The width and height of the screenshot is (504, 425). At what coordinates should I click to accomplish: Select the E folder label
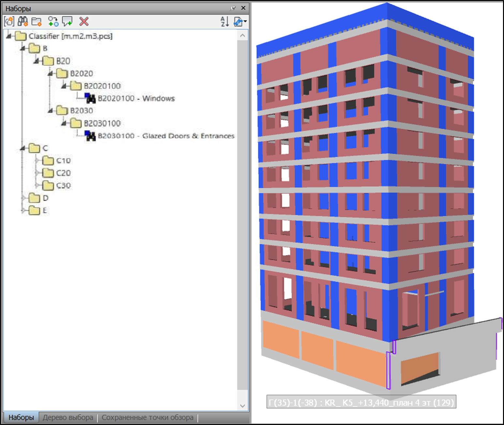[45, 210]
